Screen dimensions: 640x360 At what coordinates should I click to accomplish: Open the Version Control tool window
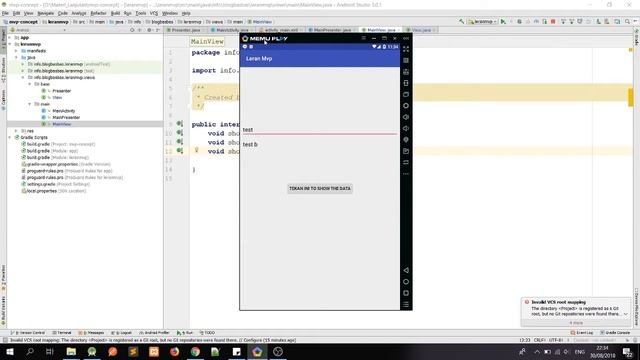point(28,333)
